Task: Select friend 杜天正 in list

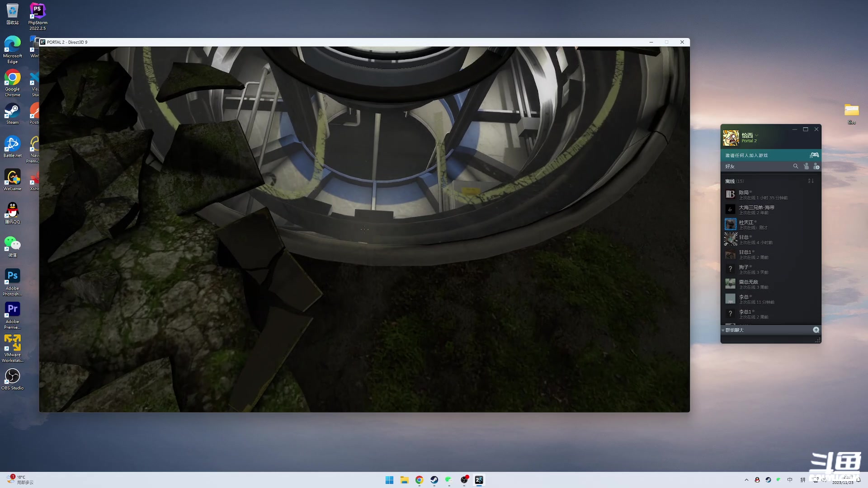Action: [x=771, y=225]
